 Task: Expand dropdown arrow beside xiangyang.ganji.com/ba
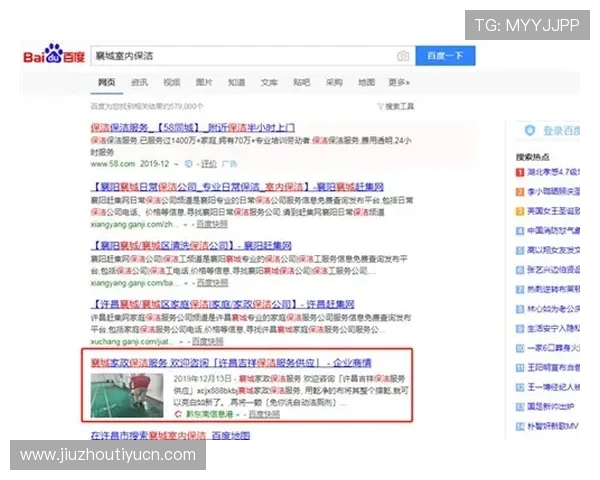[x=186, y=283]
